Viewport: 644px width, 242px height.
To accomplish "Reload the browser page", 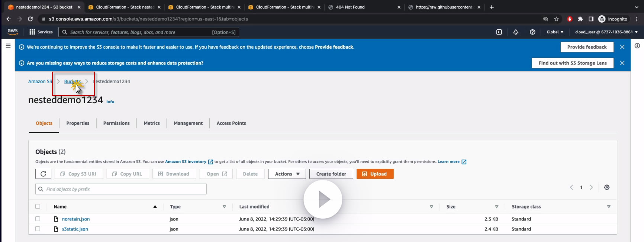I will click(x=30, y=19).
